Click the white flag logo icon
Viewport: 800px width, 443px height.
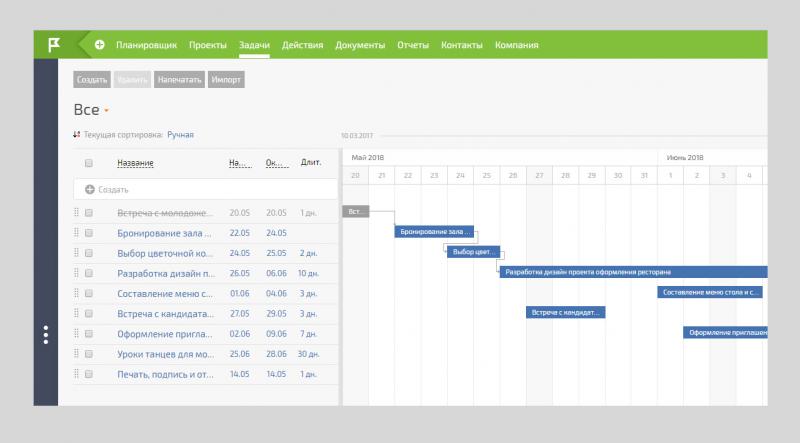[x=52, y=45]
